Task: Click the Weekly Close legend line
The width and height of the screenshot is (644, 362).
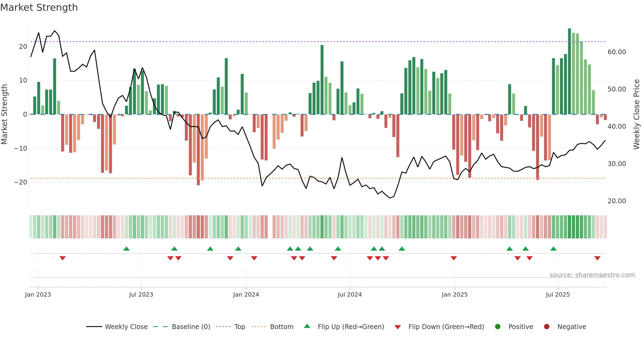Action: 94,327
